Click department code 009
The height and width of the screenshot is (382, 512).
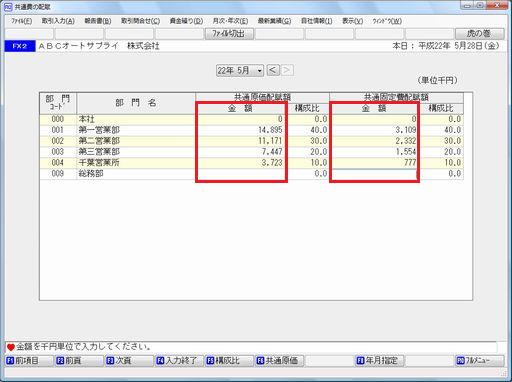click(58, 174)
